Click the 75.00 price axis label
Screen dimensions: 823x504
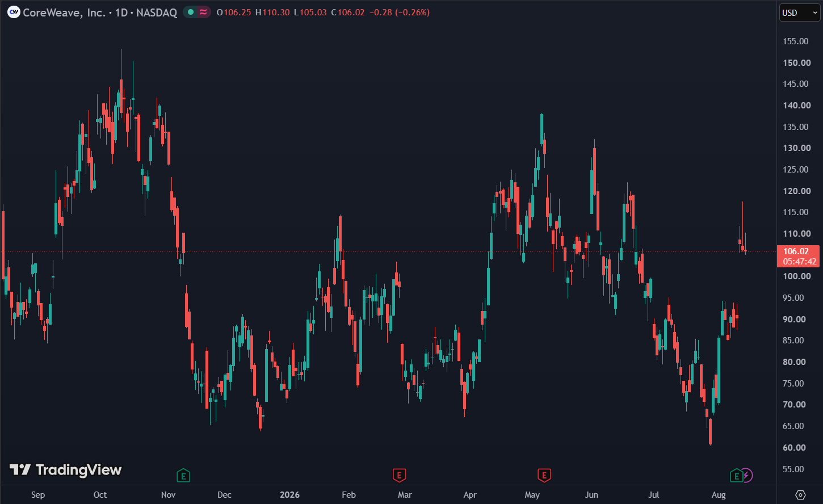click(x=793, y=384)
